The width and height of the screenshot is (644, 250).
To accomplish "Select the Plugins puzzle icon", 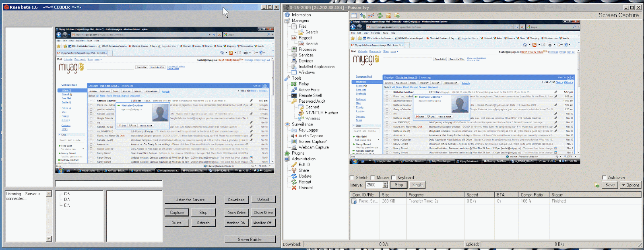I will coord(287,153).
